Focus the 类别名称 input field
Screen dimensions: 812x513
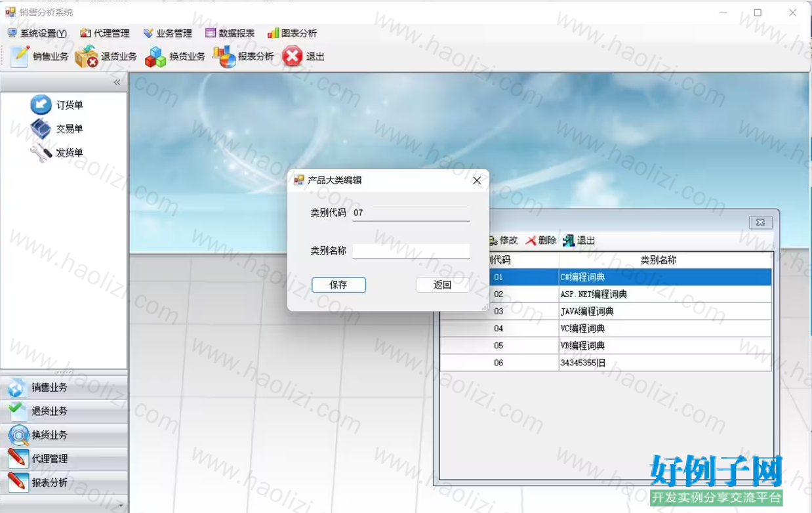click(x=411, y=251)
